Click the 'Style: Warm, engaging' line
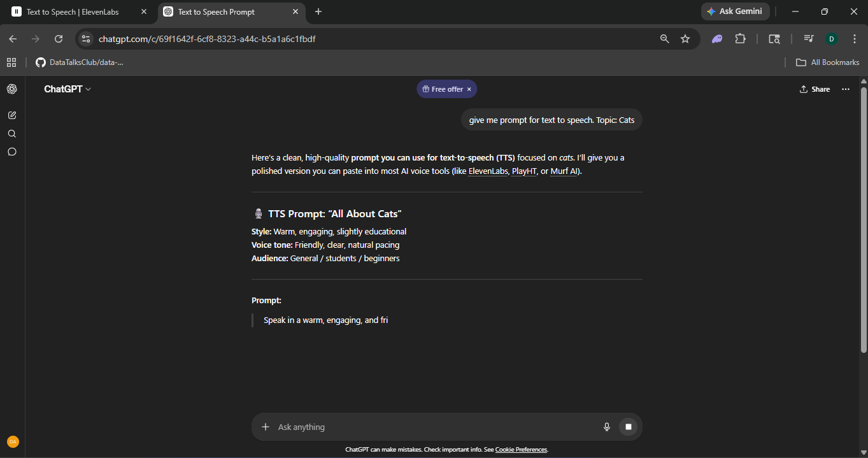The height and width of the screenshot is (458, 868). pos(329,232)
